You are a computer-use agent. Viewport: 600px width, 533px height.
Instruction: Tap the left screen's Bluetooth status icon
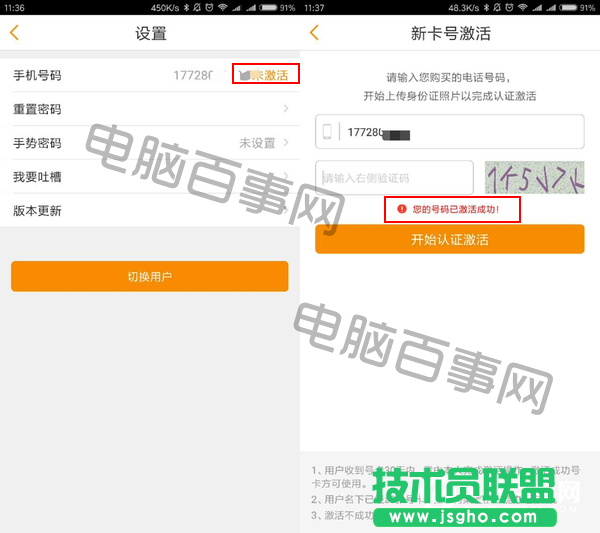[186, 7]
